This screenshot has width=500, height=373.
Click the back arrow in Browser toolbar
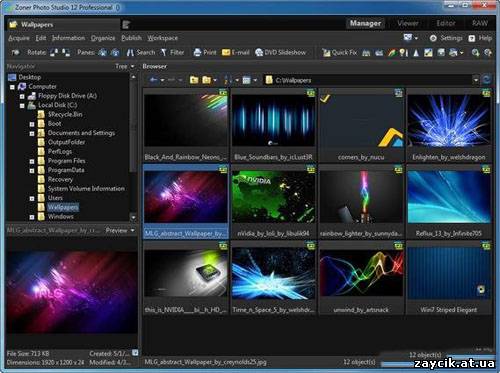154,80
